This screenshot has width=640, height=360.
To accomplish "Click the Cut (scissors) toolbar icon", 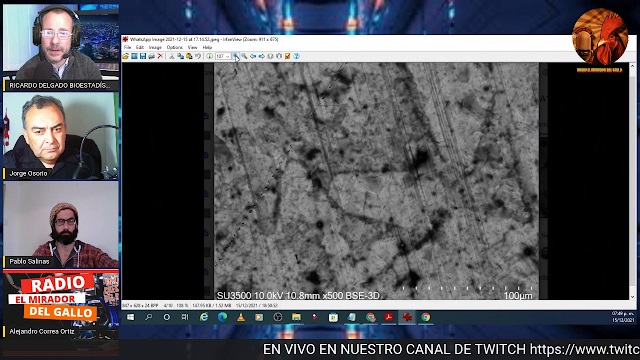I will [x=172, y=56].
